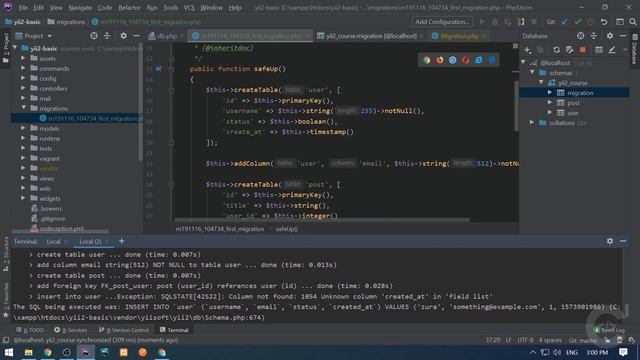Viewport: 640px width, 360px height.
Task: Open in Edge browser icon
Action: pos(492,60)
